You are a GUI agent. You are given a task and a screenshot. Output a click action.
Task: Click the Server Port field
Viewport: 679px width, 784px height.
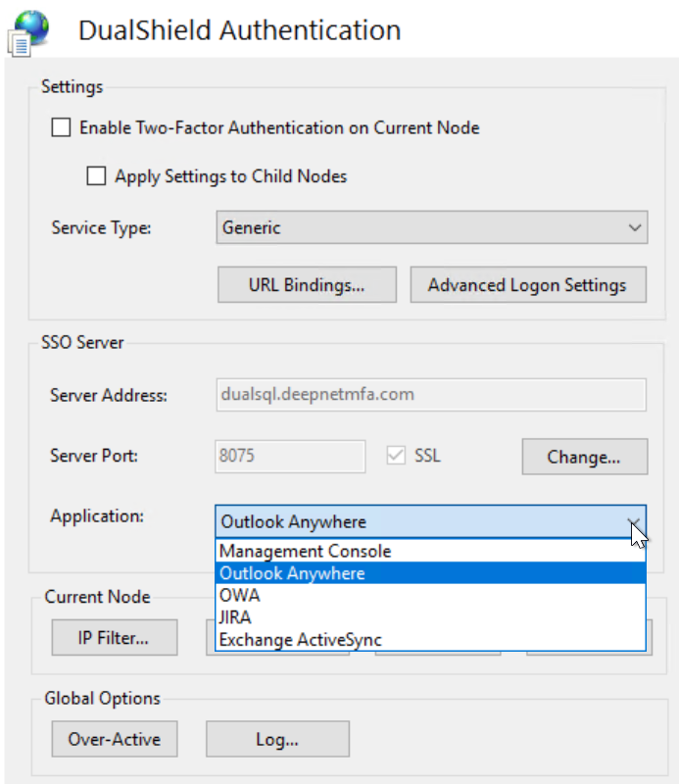pyautogui.click(x=290, y=456)
